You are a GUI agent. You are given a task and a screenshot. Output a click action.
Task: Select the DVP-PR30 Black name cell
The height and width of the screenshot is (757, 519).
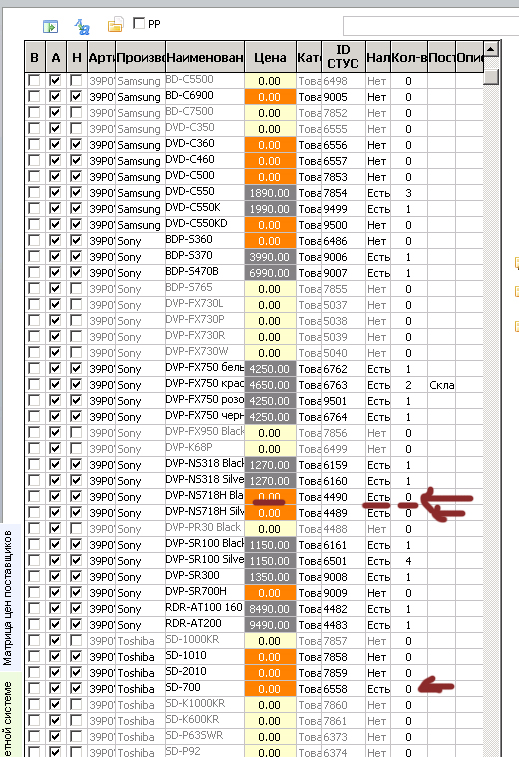204,528
